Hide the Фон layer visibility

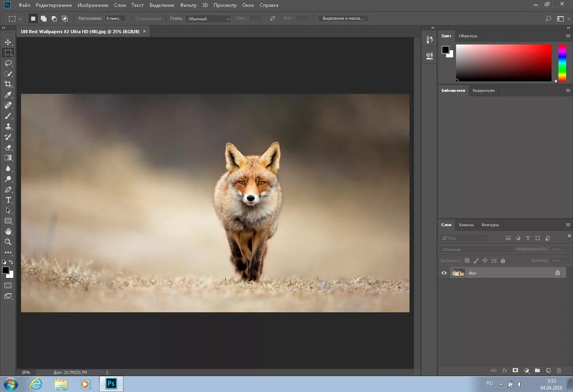click(444, 273)
